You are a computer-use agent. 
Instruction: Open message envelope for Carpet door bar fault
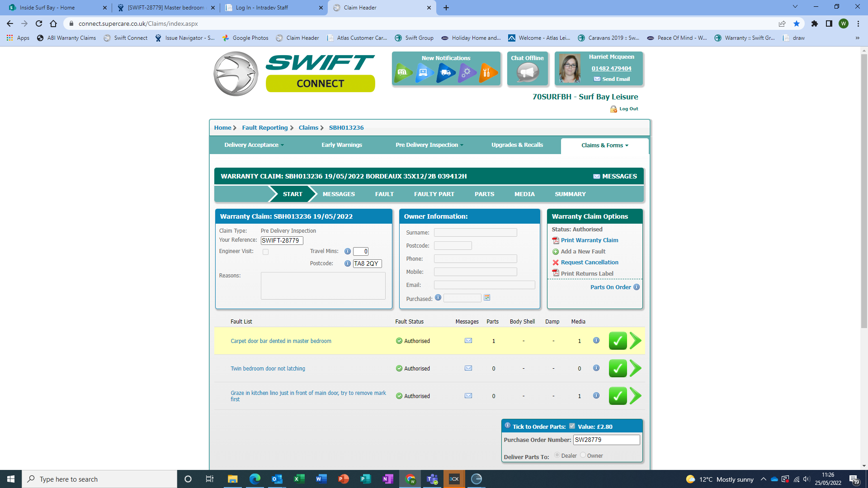click(468, 341)
